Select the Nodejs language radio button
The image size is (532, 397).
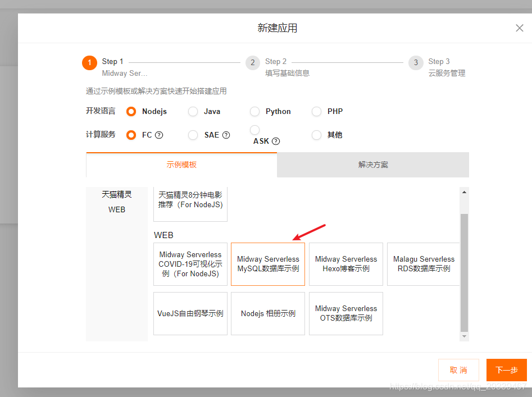coord(131,112)
